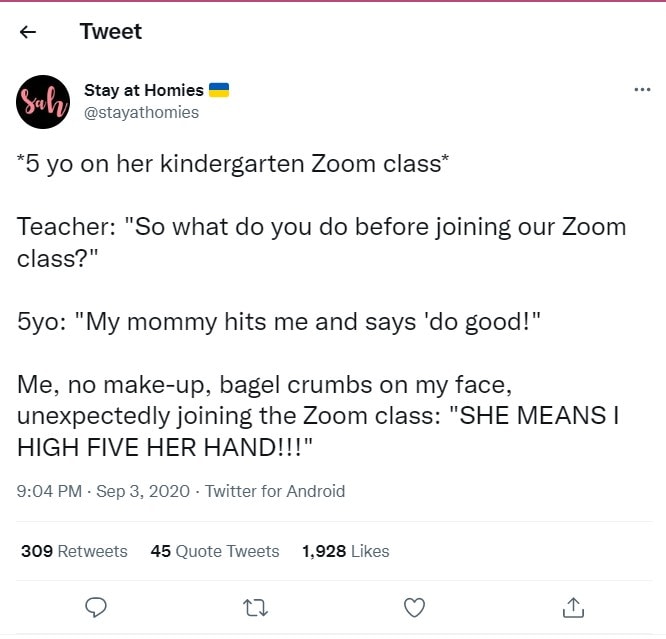Viewport: 666px width, 639px height.
Task: Open the 45 Quote Tweets list
Action: (214, 551)
